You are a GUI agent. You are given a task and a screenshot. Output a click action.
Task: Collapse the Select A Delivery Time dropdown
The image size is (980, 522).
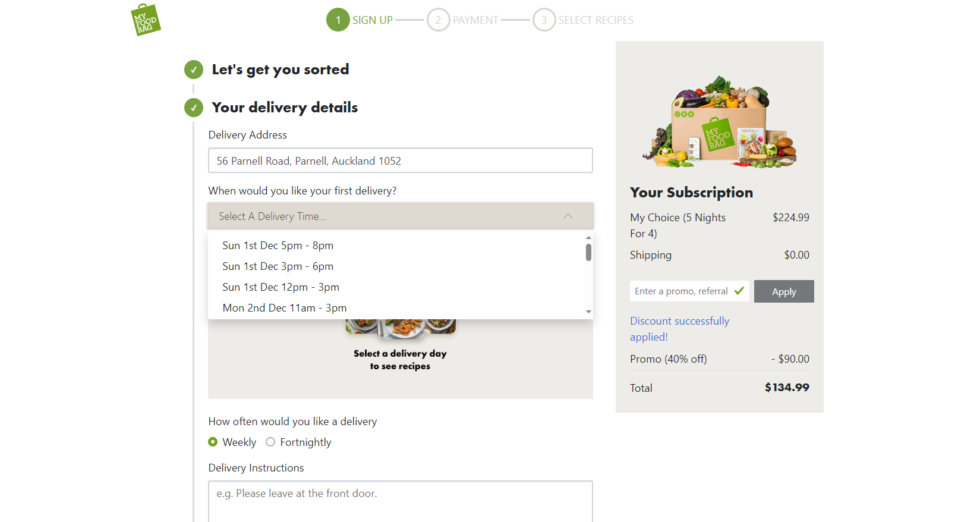coord(401,216)
